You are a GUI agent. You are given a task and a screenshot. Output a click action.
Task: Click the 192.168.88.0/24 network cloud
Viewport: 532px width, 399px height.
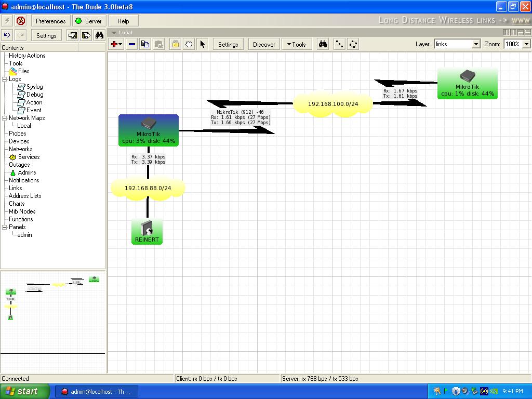(148, 188)
